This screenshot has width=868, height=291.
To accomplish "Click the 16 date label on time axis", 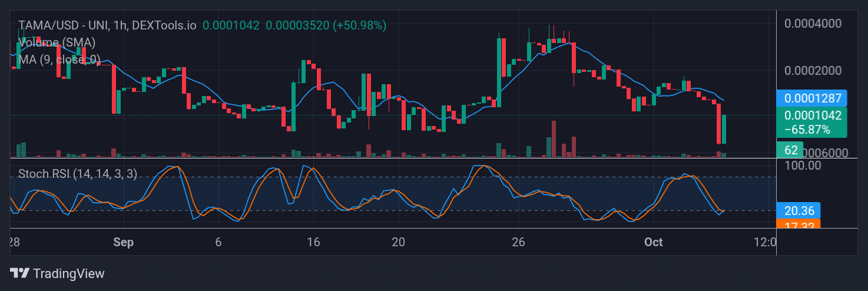I will 313,242.
